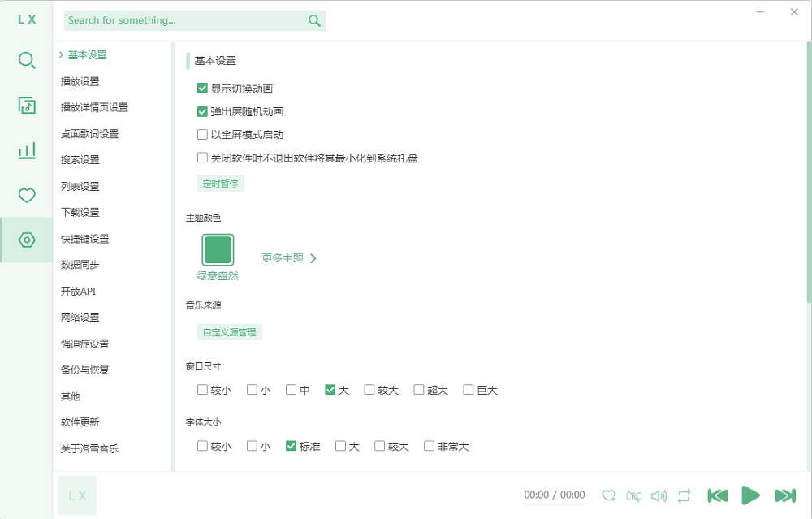This screenshot has height=519, width=812.
Task: Open the charts ranking icon in sidebar
Action: tap(26, 150)
